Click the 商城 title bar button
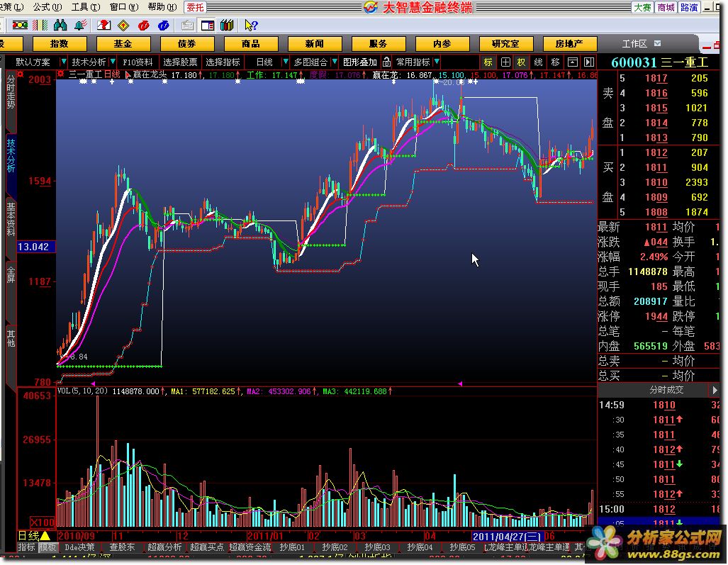The width and height of the screenshot is (728, 565). [666, 7]
